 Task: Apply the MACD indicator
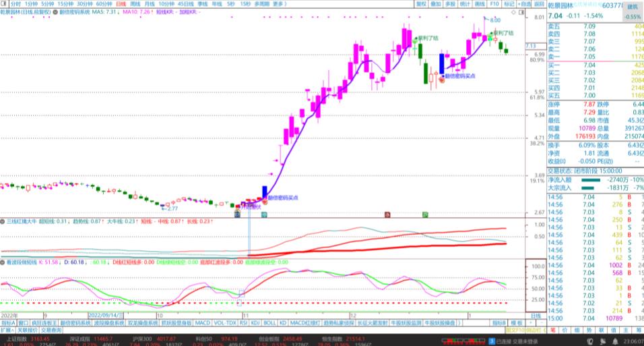(202, 323)
